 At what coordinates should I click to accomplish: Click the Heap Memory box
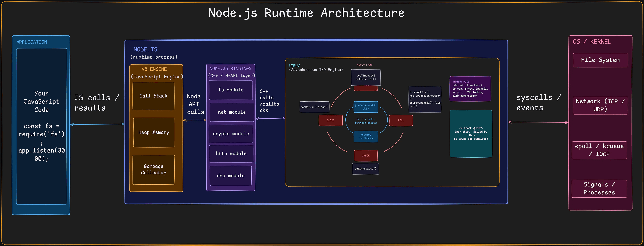pyautogui.click(x=154, y=132)
